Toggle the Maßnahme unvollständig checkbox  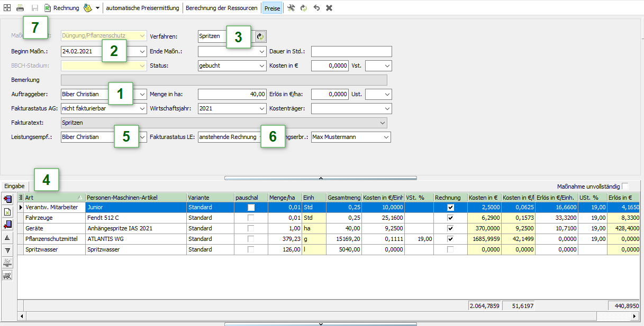pyautogui.click(x=625, y=186)
